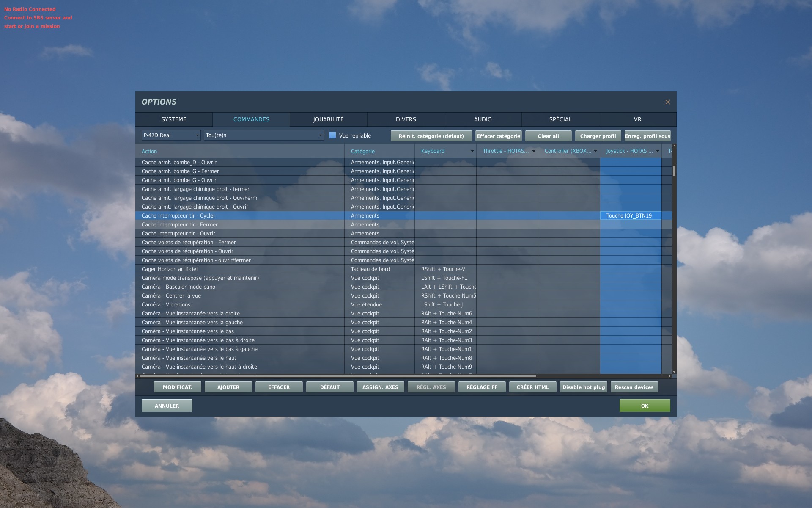The width and height of the screenshot is (812, 508).
Task: Click the CRÉER HTML button
Action: point(533,387)
